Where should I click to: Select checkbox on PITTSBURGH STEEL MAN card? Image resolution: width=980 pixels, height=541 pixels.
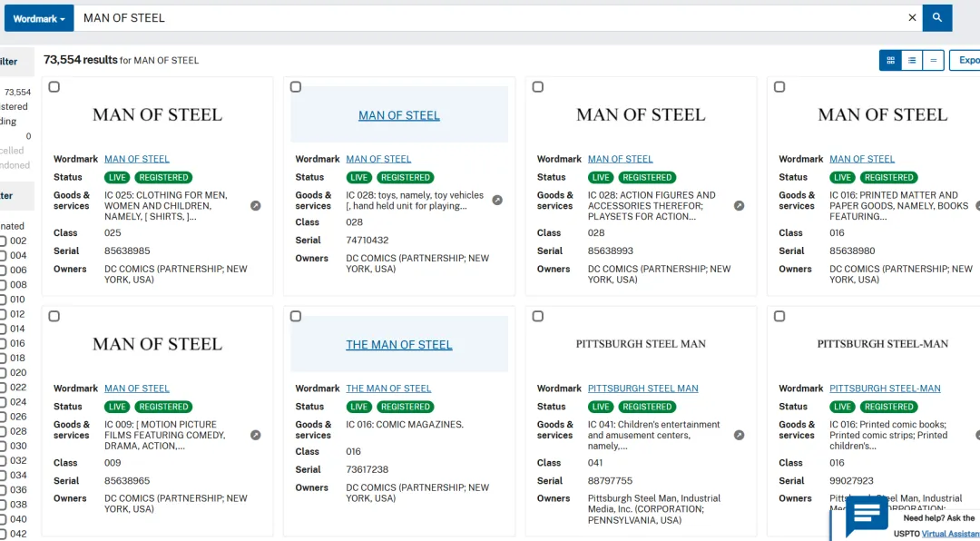pyautogui.click(x=537, y=317)
